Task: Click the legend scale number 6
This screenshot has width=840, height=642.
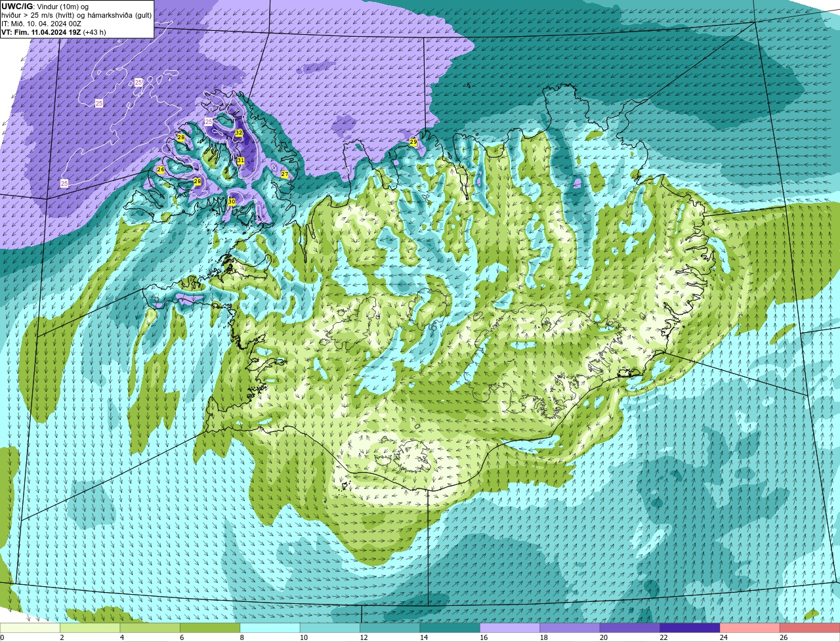Action: click(182, 637)
